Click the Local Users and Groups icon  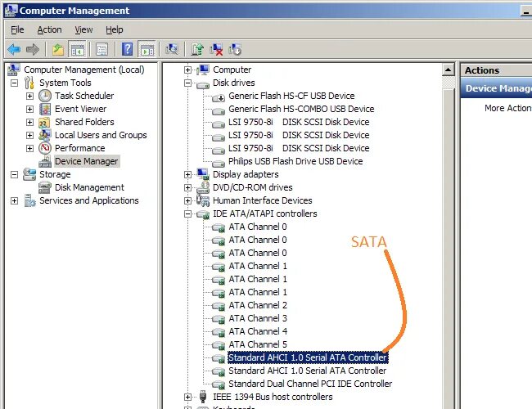(x=45, y=135)
